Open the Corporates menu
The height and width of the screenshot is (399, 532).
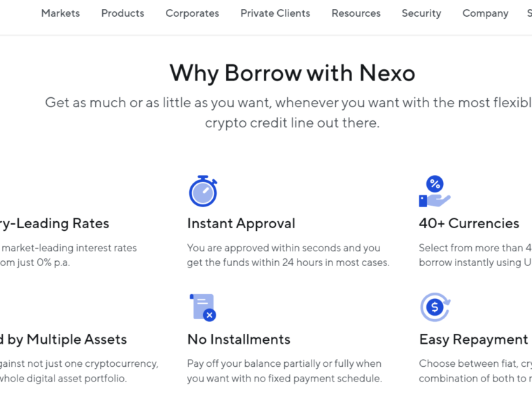[192, 13]
